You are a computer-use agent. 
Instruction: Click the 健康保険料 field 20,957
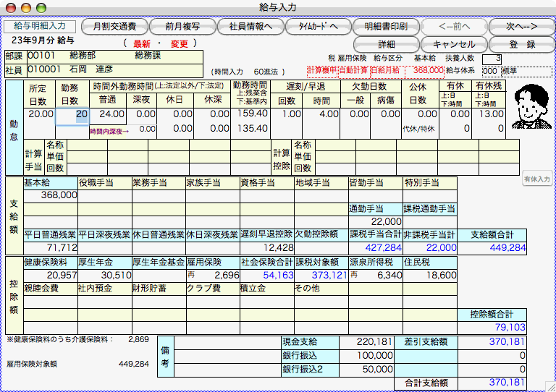pyautogui.click(x=51, y=276)
